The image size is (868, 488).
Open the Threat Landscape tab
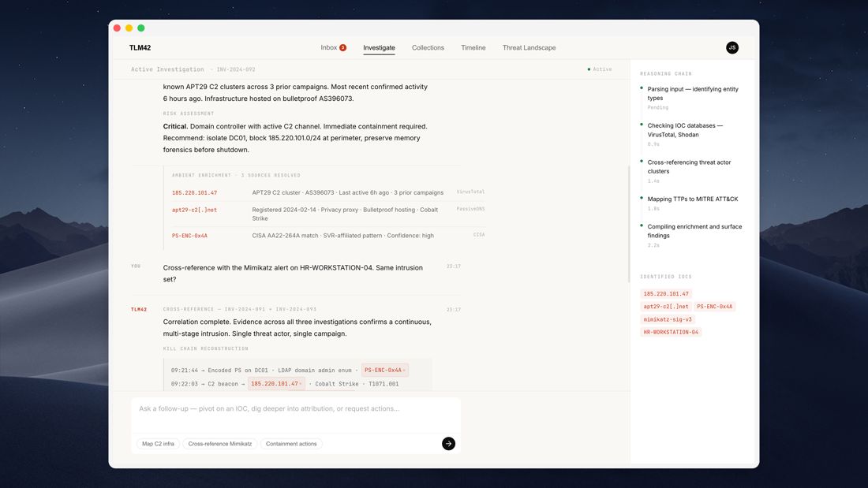pyautogui.click(x=529, y=47)
